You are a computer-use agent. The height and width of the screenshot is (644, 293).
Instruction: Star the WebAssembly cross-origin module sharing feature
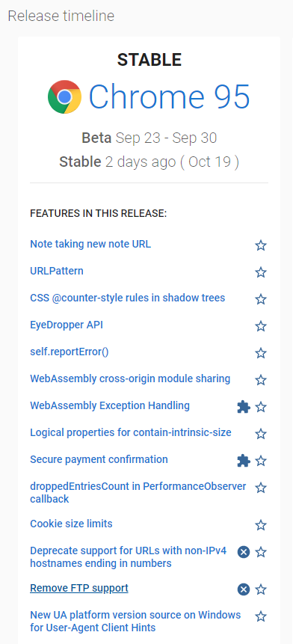click(x=261, y=380)
